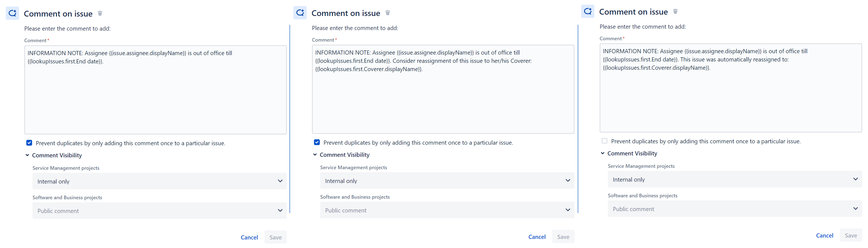Click 'Software and Business projects' label in middle panel
Image resolution: width=868 pixels, height=248 pixels.
click(x=355, y=197)
